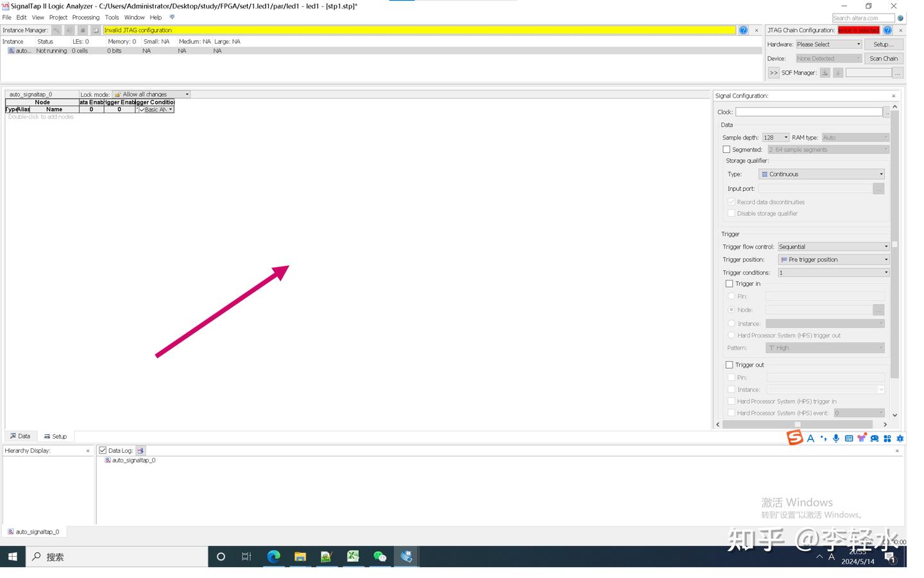
Task: Open the File menu
Action: point(6,17)
